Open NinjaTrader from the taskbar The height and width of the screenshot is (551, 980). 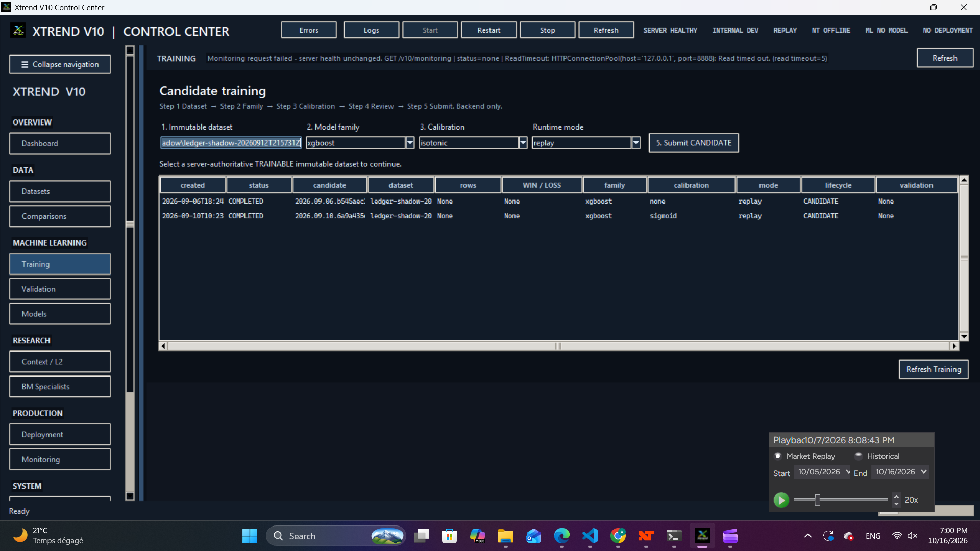[646, 536]
